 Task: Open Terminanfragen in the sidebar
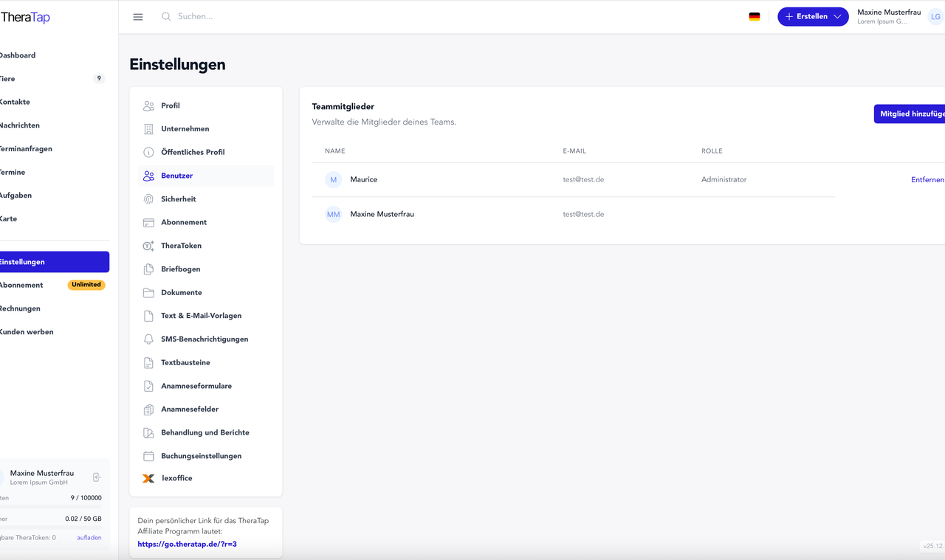[26, 148]
